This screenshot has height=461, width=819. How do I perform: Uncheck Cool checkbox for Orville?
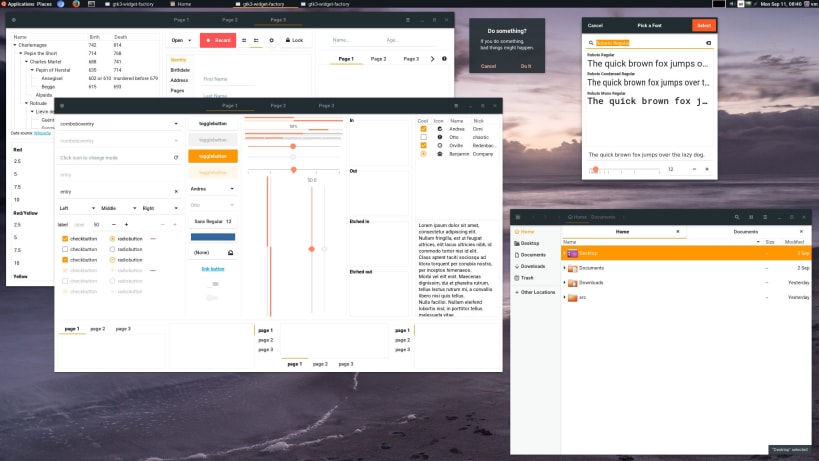tap(424, 146)
